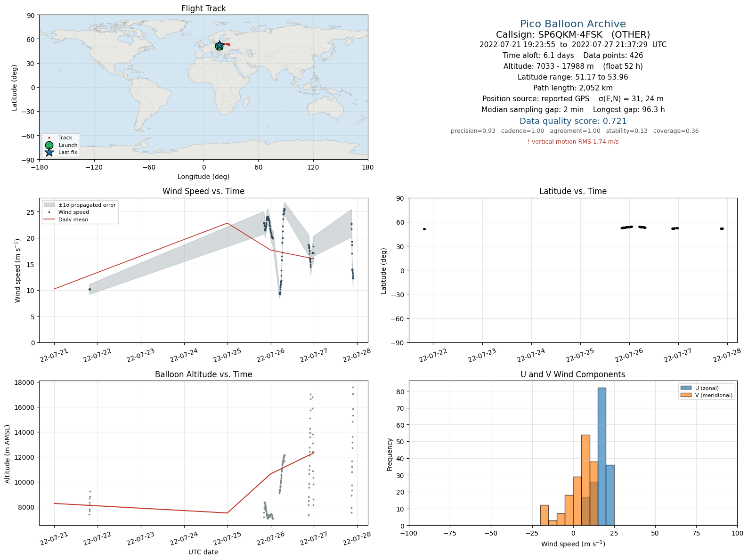This screenshot has width=748, height=560.
Task: Click the red Track dot in the map legend
Action: 49,138
